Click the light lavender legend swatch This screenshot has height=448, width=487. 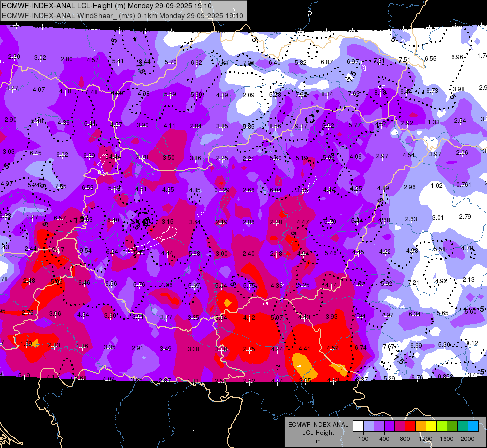pos(369,426)
